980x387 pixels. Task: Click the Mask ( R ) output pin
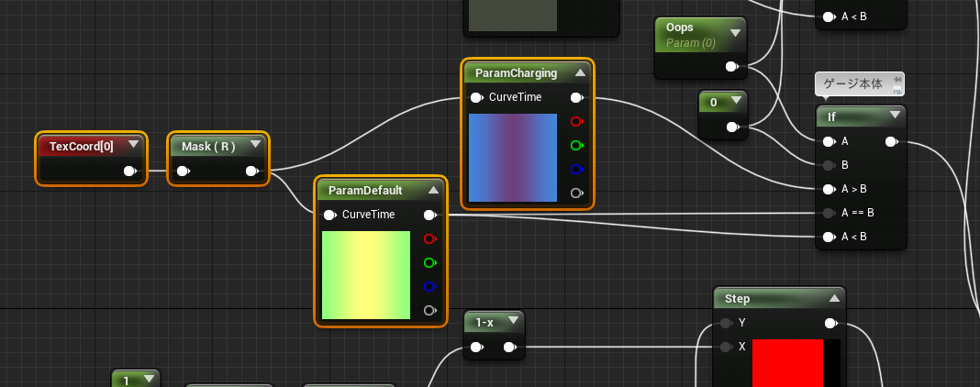(x=252, y=171)
